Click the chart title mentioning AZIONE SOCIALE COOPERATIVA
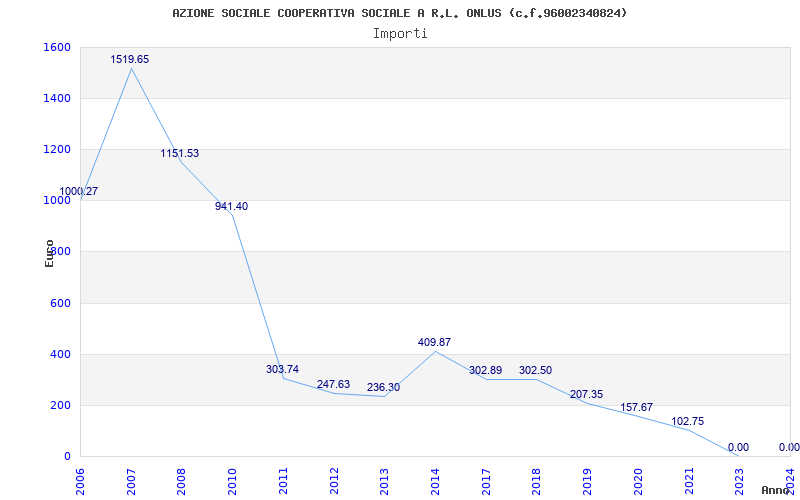The height and width of the screenshot is (500, 800). click(x=400, y=13)
